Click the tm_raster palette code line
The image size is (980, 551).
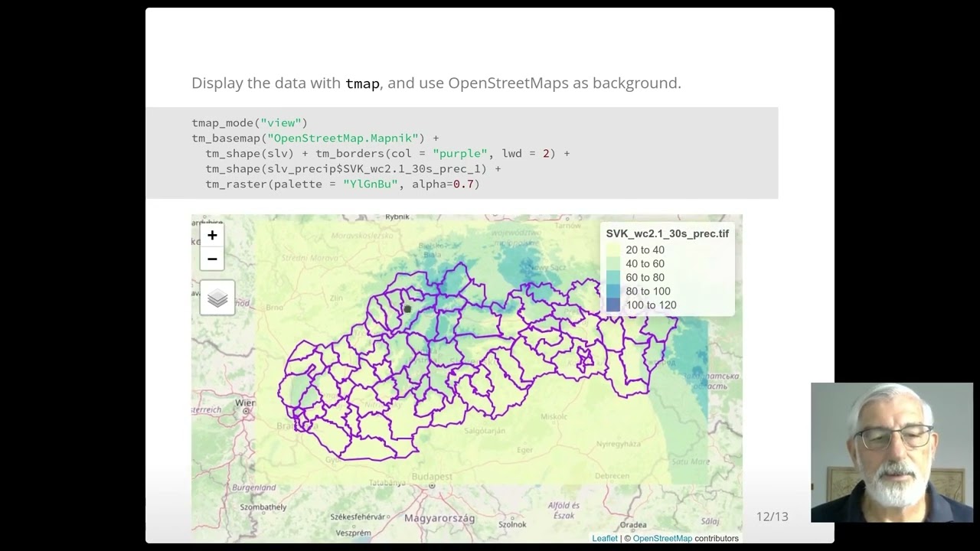[342, 184]
